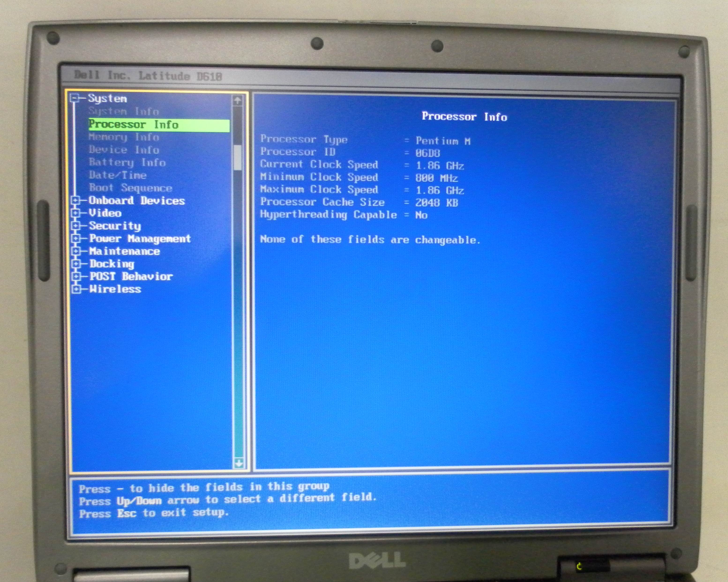Click the Processor Cache Size label
This screenshot has width=728, height=582.
pyautogui.click(x=322, y=202)
